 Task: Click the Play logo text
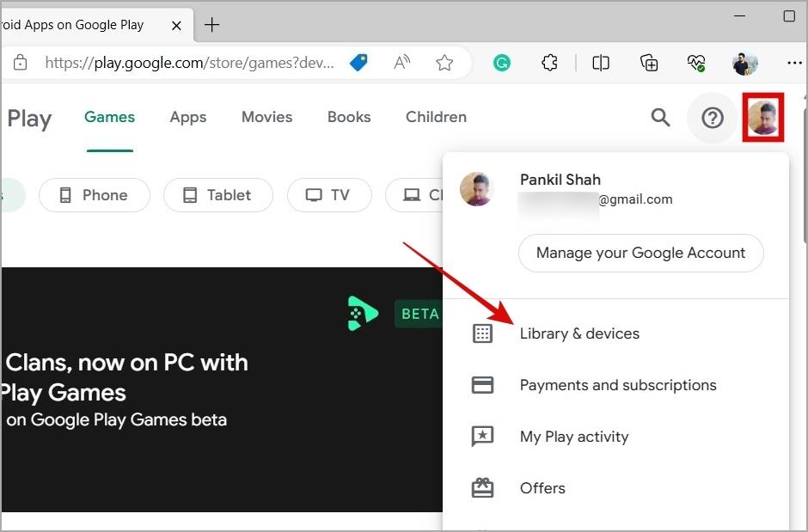29,119
